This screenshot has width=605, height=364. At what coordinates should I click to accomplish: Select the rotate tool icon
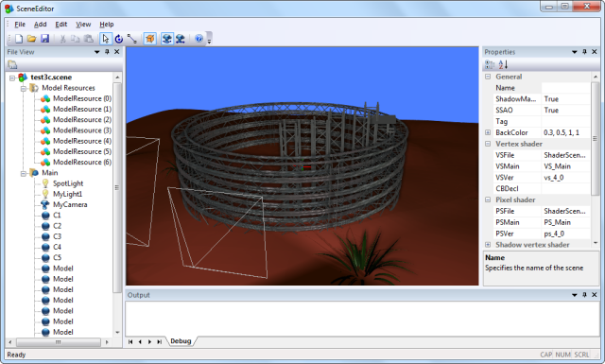(119, 39)
